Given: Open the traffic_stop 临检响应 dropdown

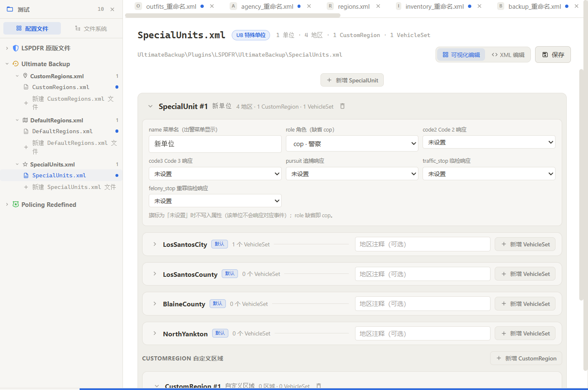Looking at the screenshot, I should click(x=489, y=174).
